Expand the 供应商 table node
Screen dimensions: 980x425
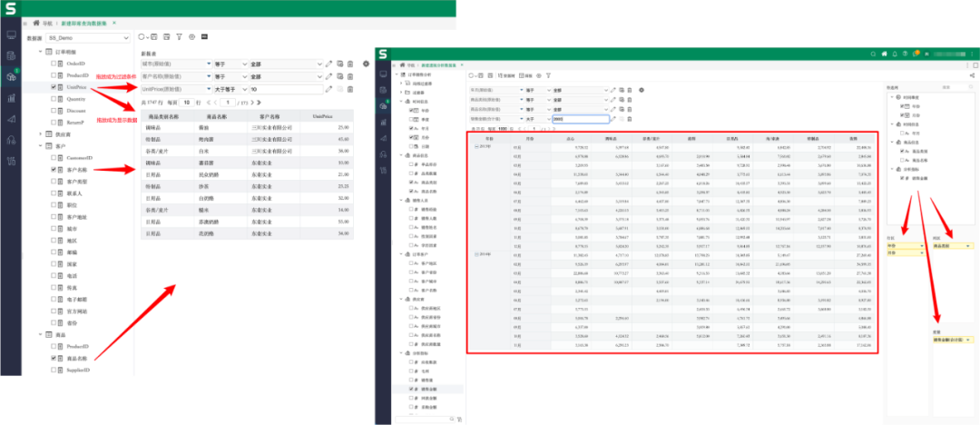pyautogui.click(x=41, y=133)
